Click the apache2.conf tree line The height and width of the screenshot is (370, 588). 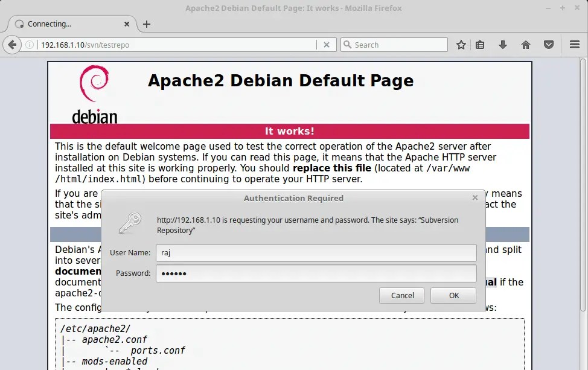click(114, 340)
